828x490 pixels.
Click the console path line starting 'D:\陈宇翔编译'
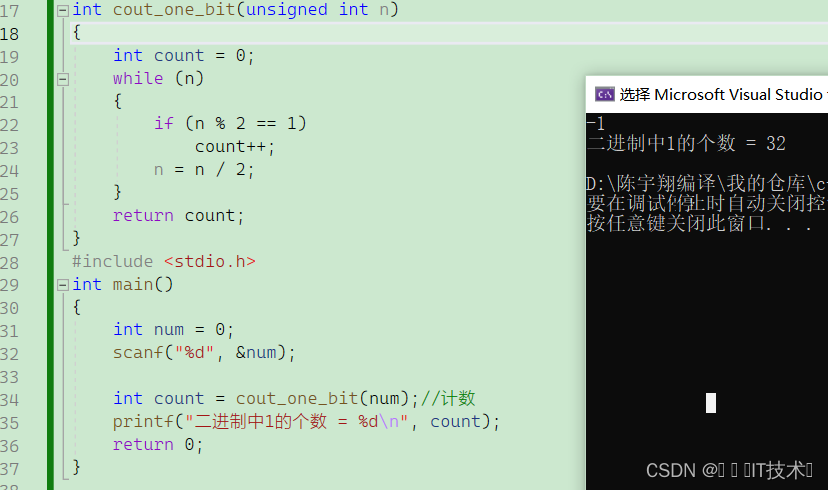pos(707,184)
